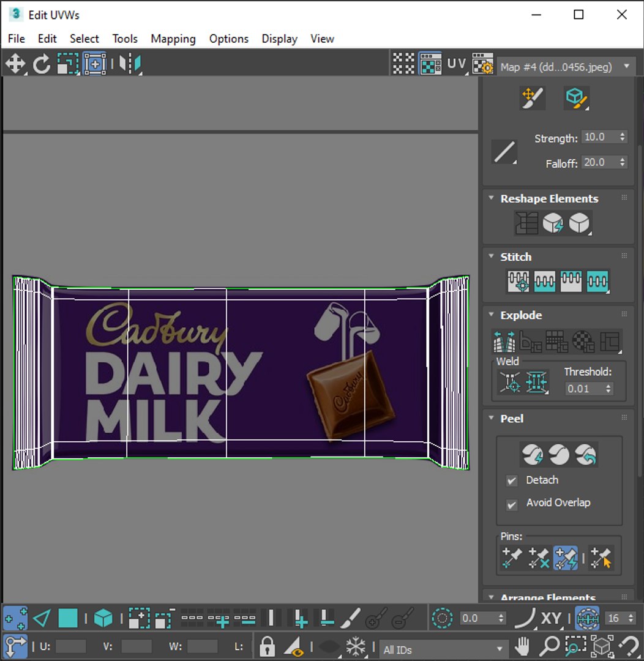The image size is (644, 661).
Task: Click the Reset Peel icon
Action: (586, 455)
